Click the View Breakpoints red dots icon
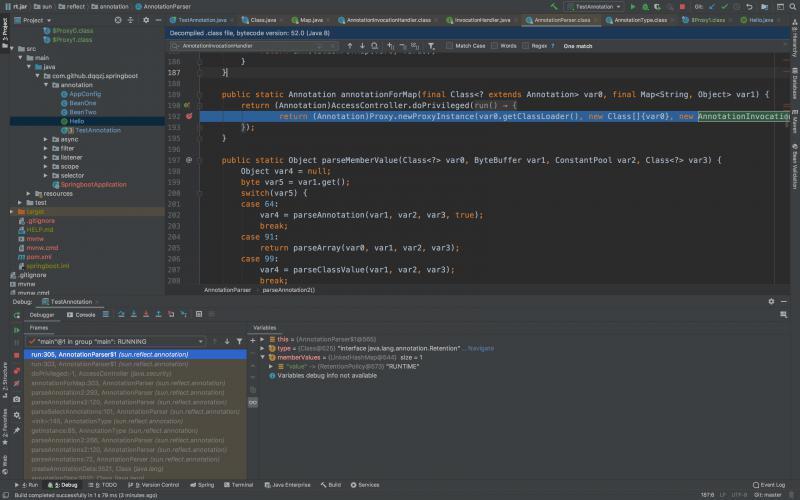800x500 pixels. coord(16,369)
